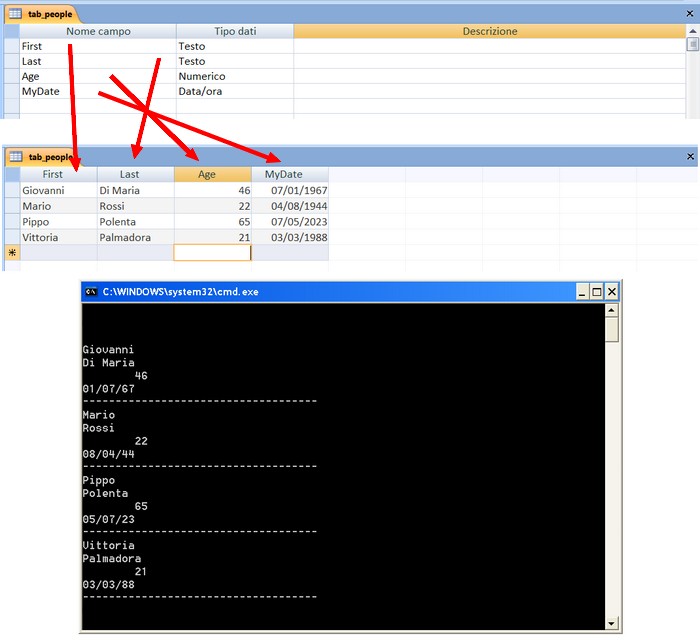Select the Vittoria cell

pyautogui.click(x=58, y=237)
